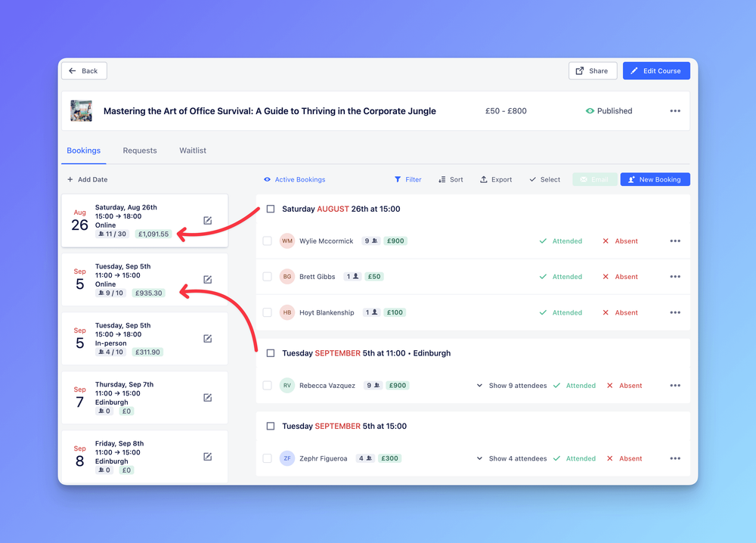The height and width of the screenshot is (543, 756).
Task: Open the Waitlist tab
Action: pyautogui.click(x=193, y=150)
